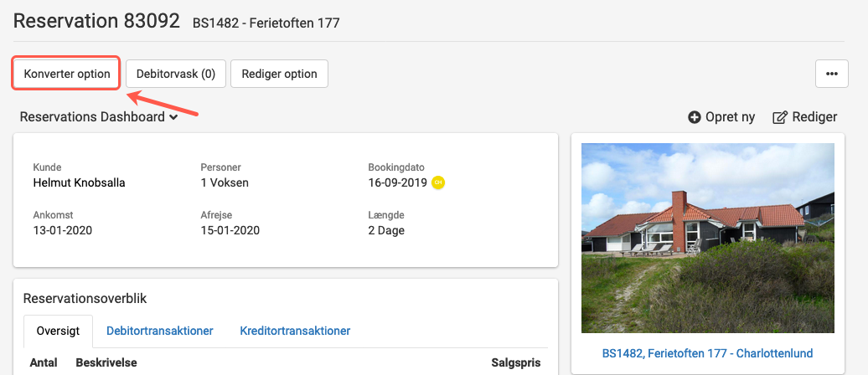The height and width of the screenshot is (375, 868).
Task: Click the Salgspris column header
Action: pyautogui.click(x=516, y=362)
